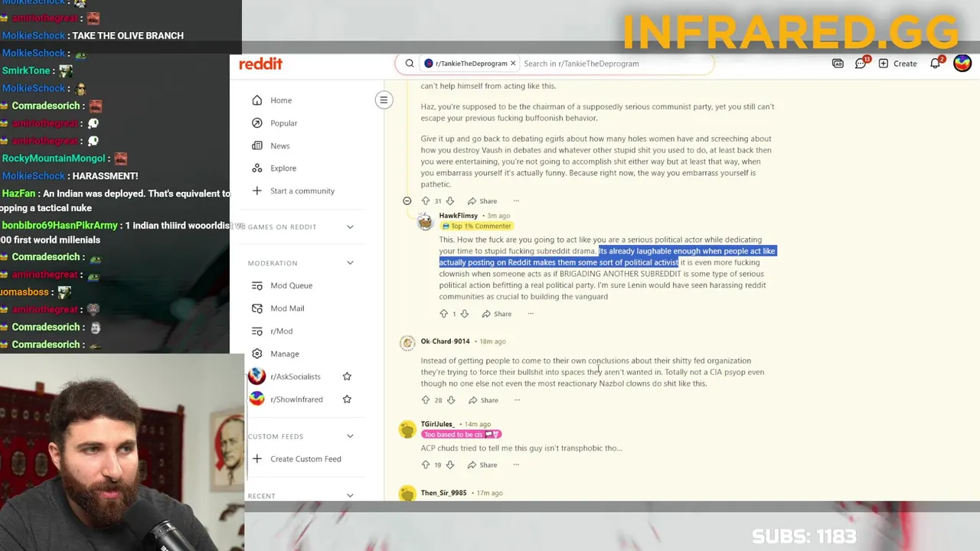The image size is (980, 551).
Task: Open Ok-Chard-9014's profile
Action: (x=445, y=341)
